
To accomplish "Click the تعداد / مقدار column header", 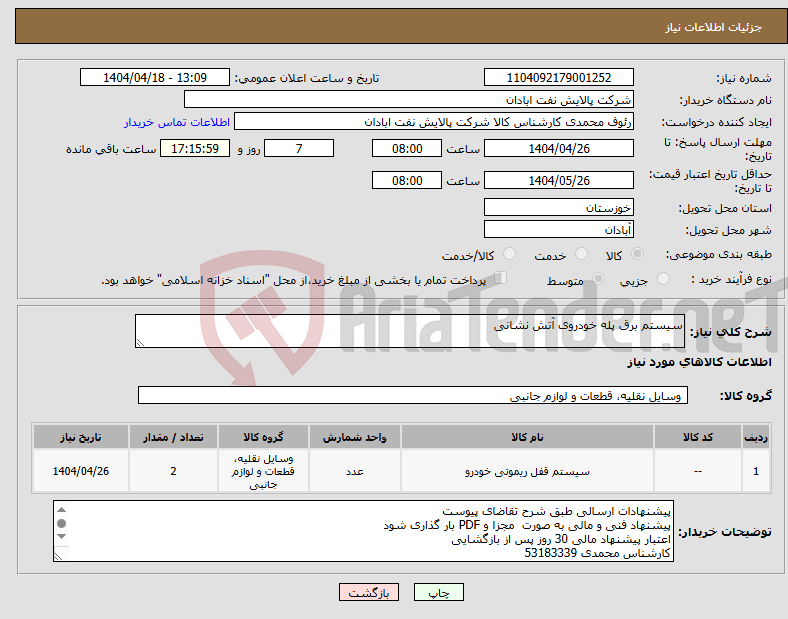I will (x=173, y=437).
